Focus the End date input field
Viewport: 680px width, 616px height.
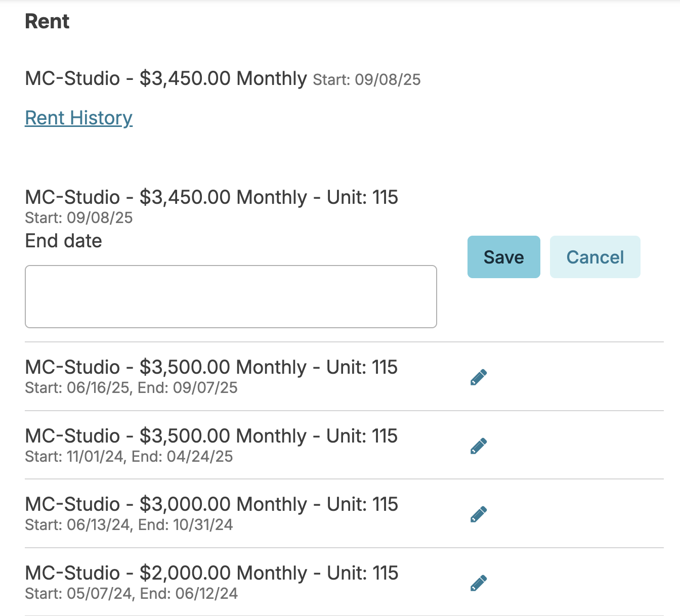(x=231, y=296)
